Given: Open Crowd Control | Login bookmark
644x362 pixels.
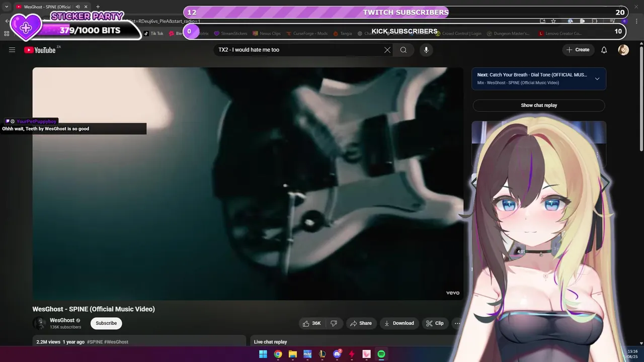Looking at the screenshot, I should (458, 34).
